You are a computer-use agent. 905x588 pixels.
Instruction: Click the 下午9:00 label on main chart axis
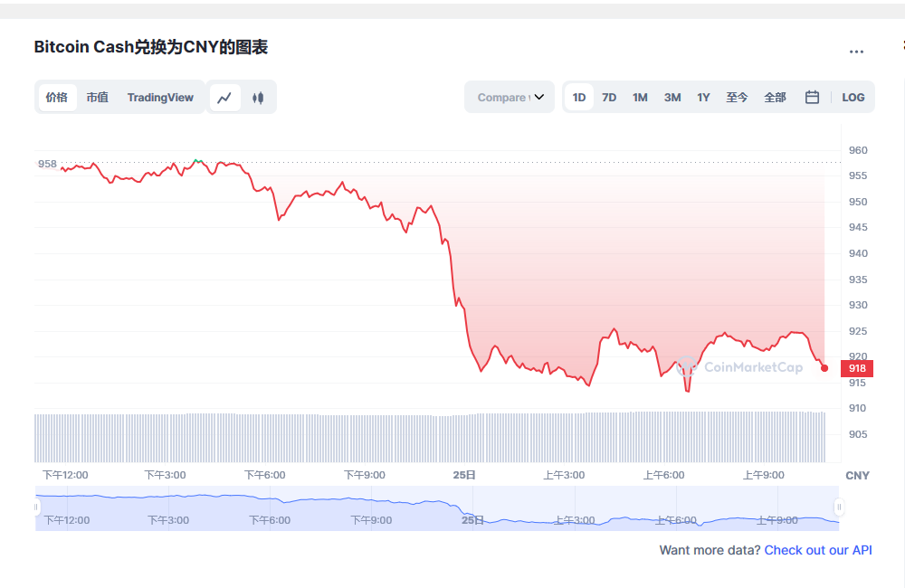point(365,475)
